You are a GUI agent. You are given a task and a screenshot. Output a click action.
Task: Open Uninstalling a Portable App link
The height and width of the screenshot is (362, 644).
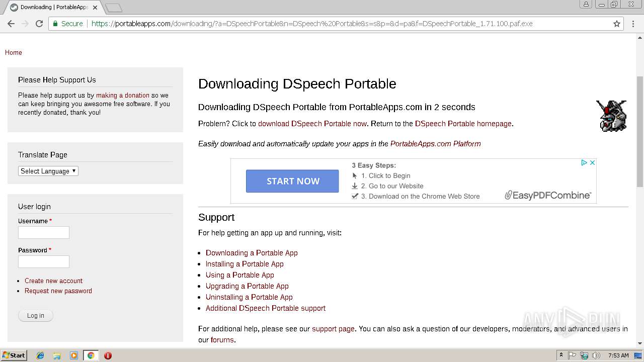[249, 297]
